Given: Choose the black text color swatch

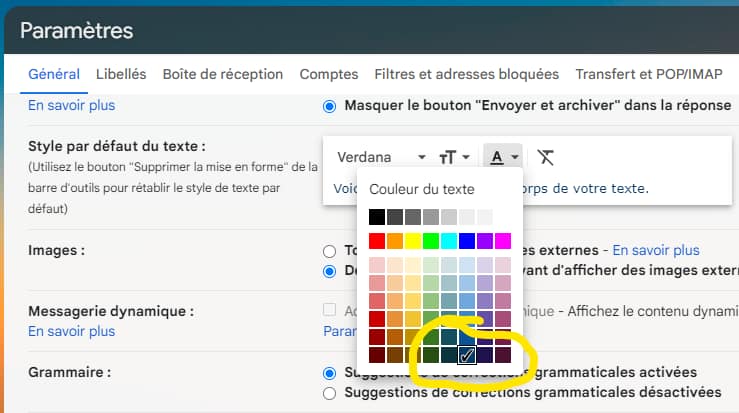Looking at the screenshot, I should pos(377,217).
